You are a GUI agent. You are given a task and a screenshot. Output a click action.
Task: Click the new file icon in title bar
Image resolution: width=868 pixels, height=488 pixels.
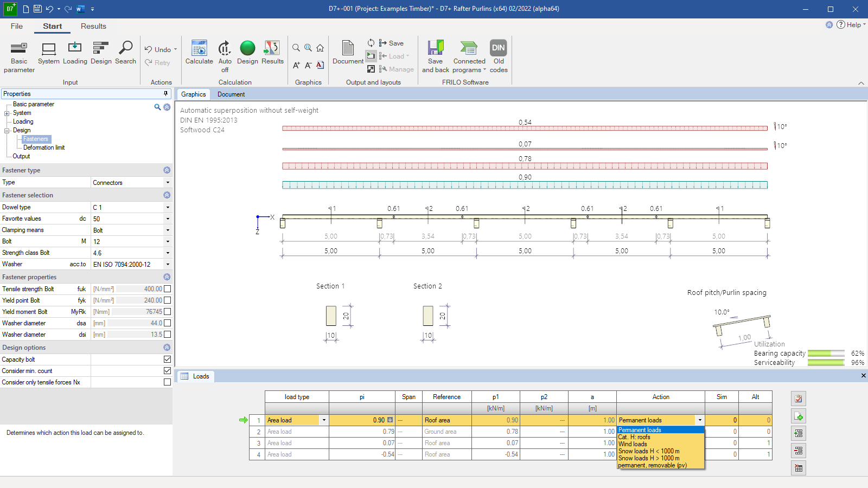tap(25, 9)
